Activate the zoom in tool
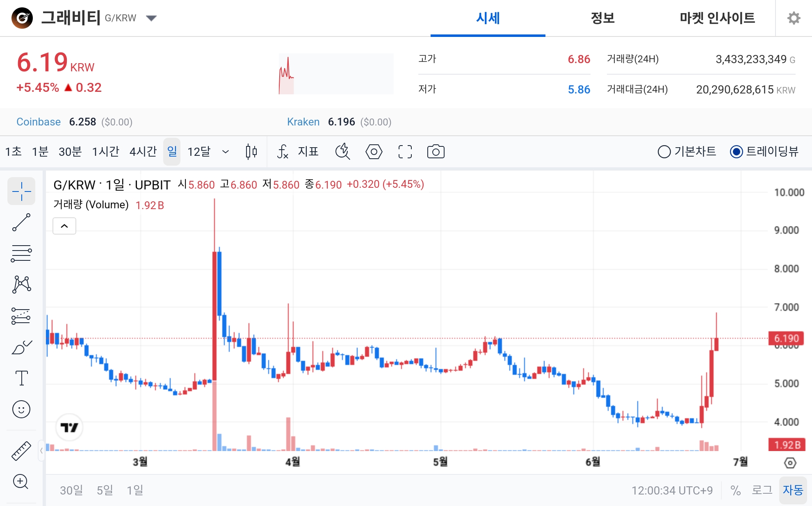 click(21, 481)
